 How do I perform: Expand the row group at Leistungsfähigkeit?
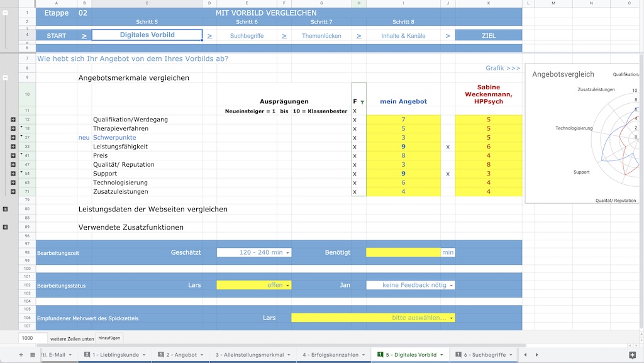[13, 147]
